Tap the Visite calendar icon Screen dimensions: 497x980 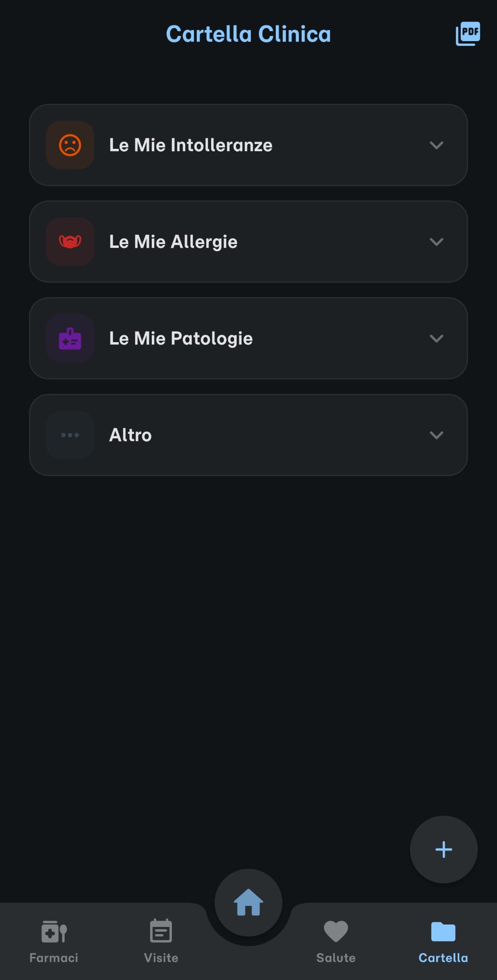161,931
